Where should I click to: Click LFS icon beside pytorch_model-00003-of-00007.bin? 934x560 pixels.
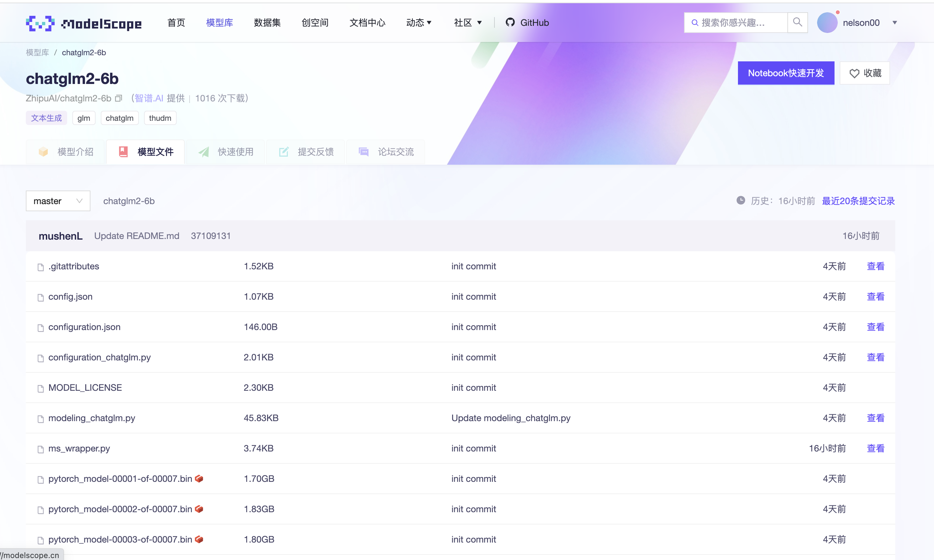point(199,539)
